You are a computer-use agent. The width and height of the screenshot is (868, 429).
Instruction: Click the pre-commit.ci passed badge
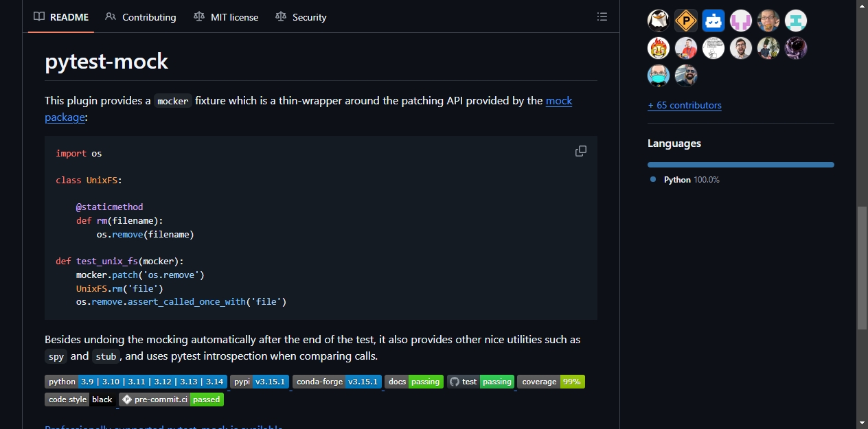click(171, 399)
